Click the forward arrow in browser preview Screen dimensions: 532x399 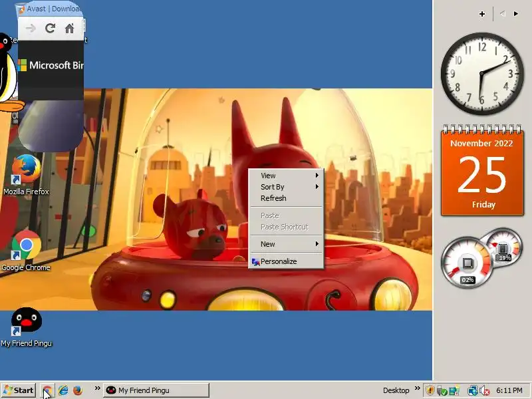click(x=31, y=28)
